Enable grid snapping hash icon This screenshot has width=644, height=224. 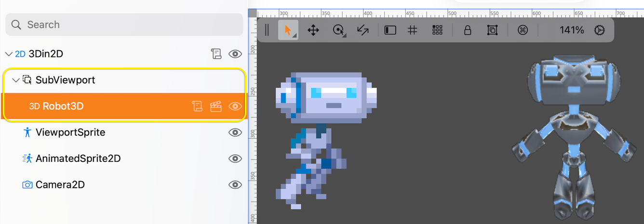(412, 30)
